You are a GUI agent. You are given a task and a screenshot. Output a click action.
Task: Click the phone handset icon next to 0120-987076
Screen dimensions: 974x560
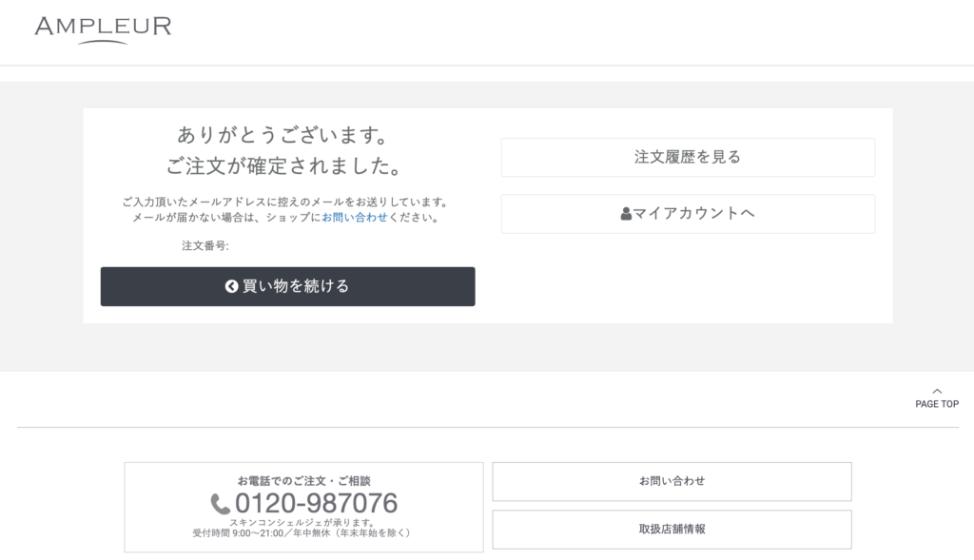coord(220,504)
